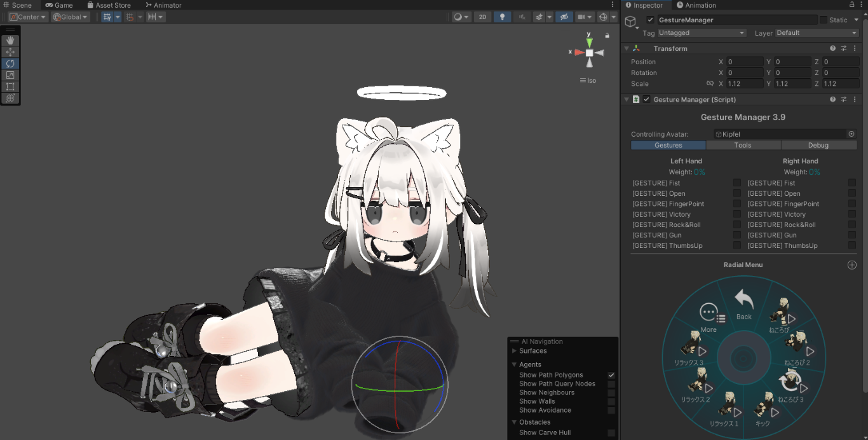Switch to the Animator tab

(163, 4)
